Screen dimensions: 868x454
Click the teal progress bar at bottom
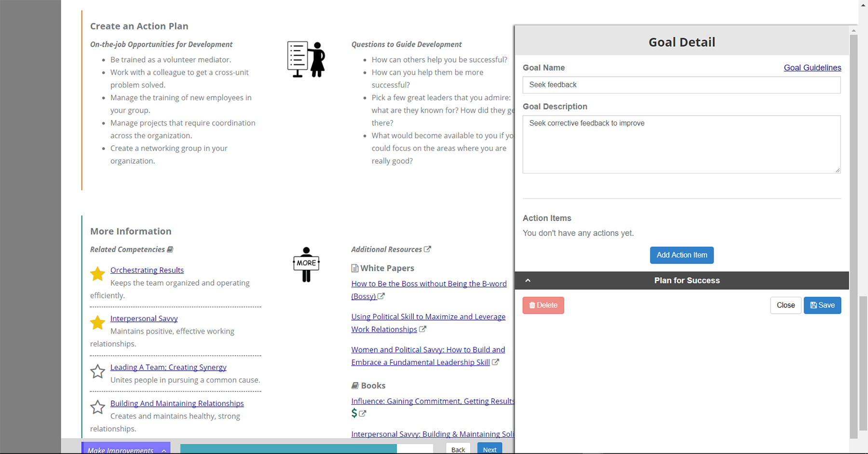[288, 449]
